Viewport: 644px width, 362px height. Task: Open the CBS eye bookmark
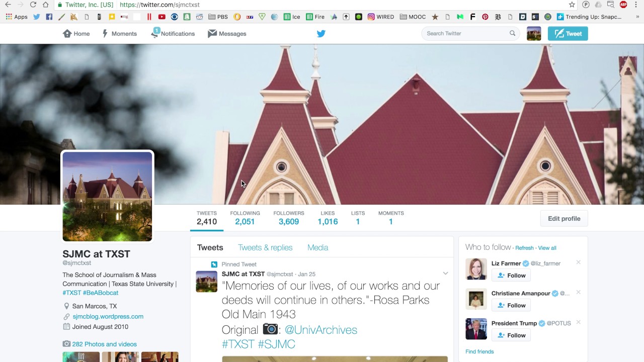click(174, 17)
